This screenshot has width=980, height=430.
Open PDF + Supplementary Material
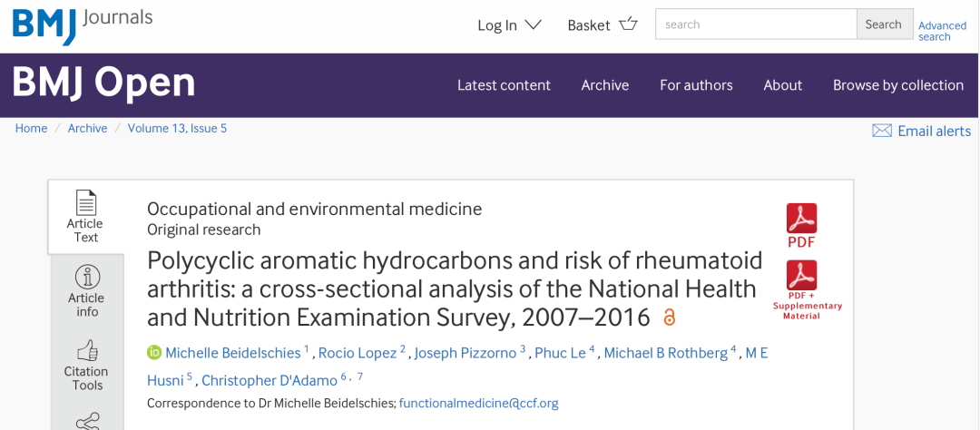802,287
